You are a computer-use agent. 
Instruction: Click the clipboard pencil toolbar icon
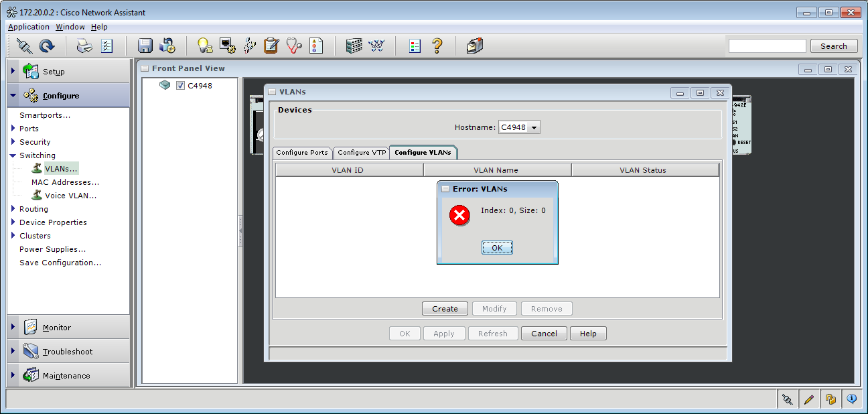pyautogui.click(x=271, y=46)
